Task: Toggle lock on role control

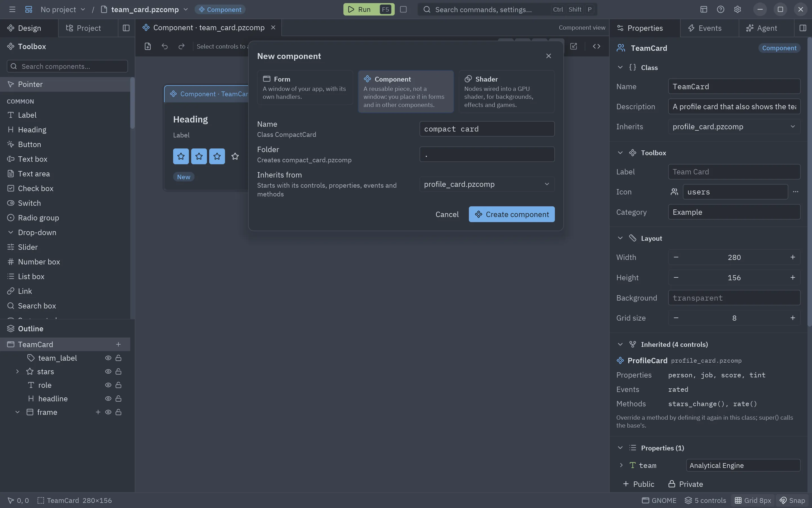Action: click(x=118, y=385)
